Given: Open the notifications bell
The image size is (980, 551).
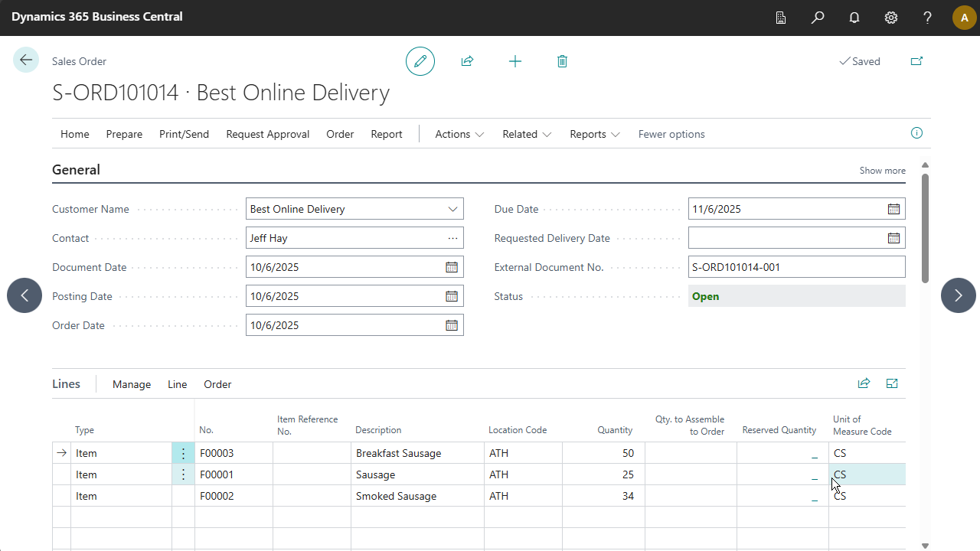Looking at the screenshot, I should point(854,18).
